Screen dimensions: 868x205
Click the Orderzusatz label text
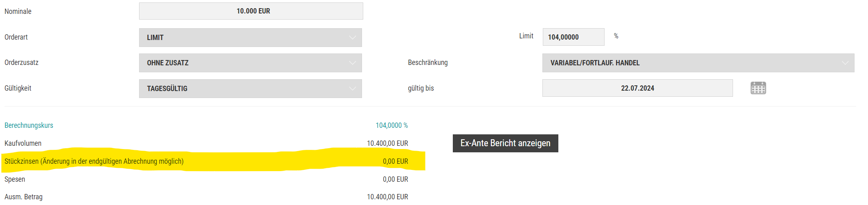point(21,62)
